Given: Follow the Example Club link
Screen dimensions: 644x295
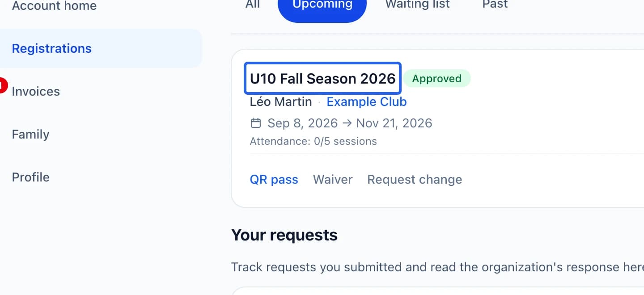Looking at the screenshot, I should [x=367, y=102].
